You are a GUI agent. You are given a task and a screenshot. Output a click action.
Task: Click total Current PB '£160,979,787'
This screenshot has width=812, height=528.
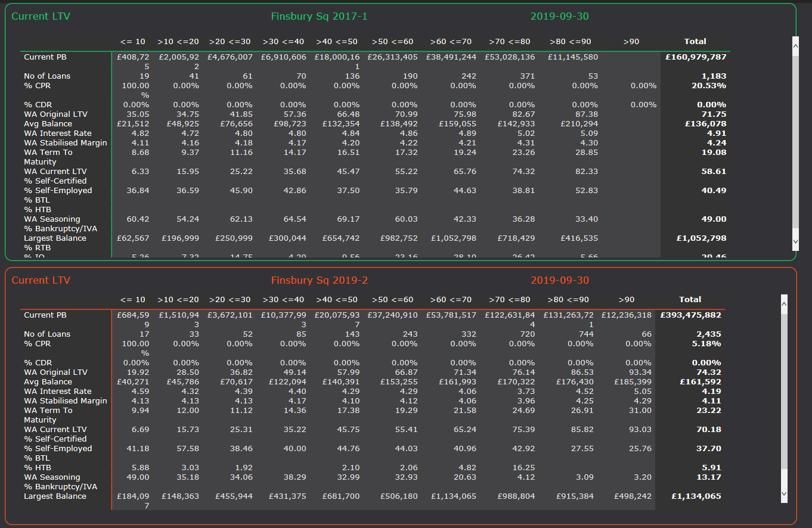click(696, 57)
